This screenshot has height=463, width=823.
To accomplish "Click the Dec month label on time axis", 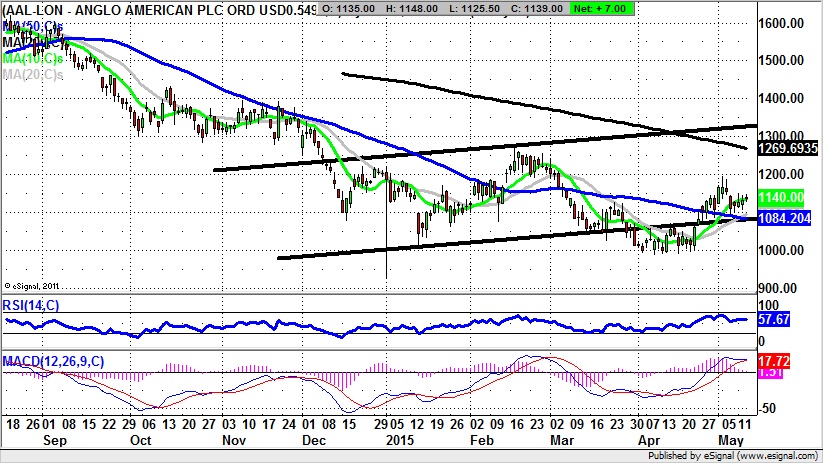I will point(314,439).
